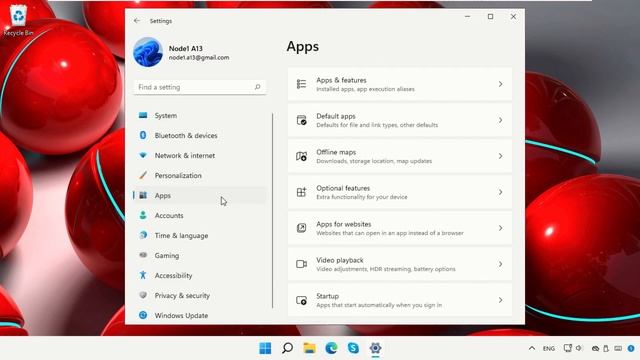
Task: Expand the Default apps chevron
Action: (x=500, y=120)
